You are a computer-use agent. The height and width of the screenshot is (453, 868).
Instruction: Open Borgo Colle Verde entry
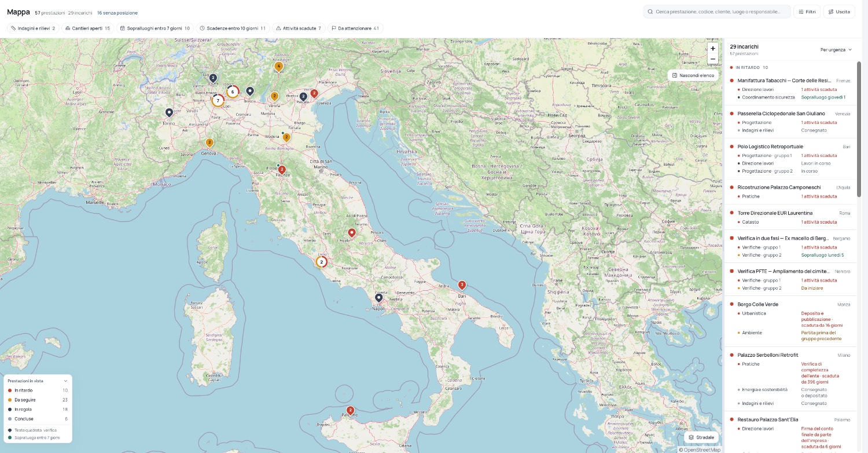tap(757, 304)
